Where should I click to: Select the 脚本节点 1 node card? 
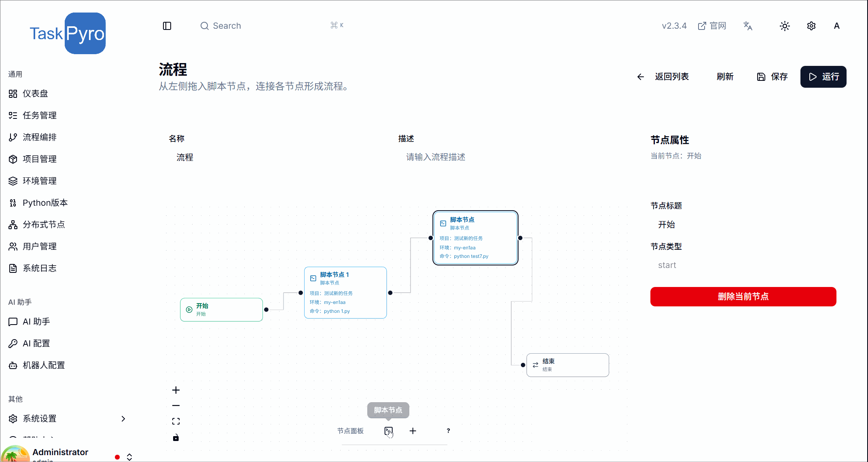pos(345,293)
